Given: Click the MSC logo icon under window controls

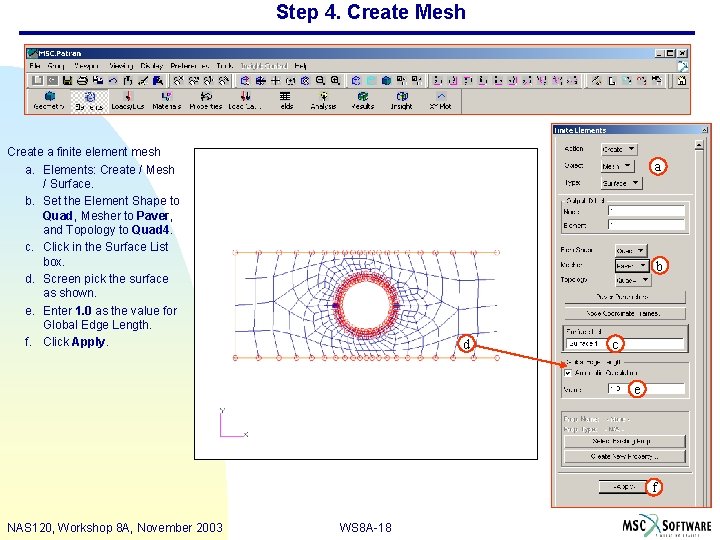Looking at the screenshot, I should [682, 66].
